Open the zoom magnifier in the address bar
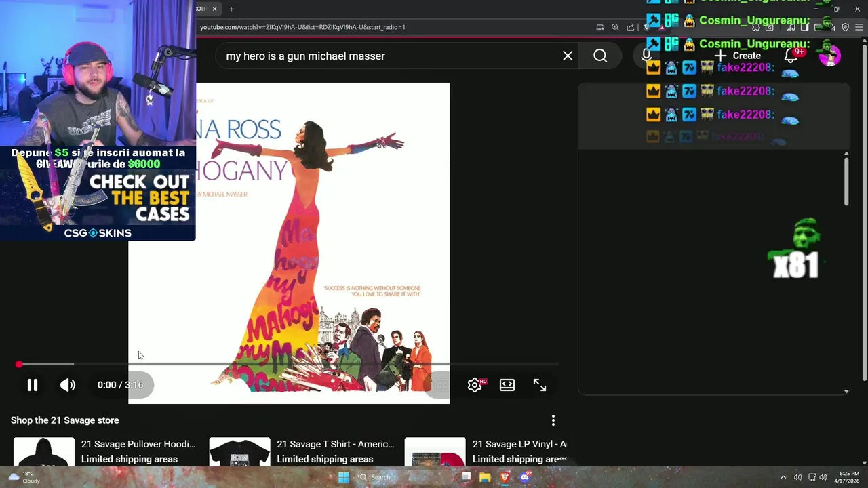 pyautogui.click(x=615, y=27)
